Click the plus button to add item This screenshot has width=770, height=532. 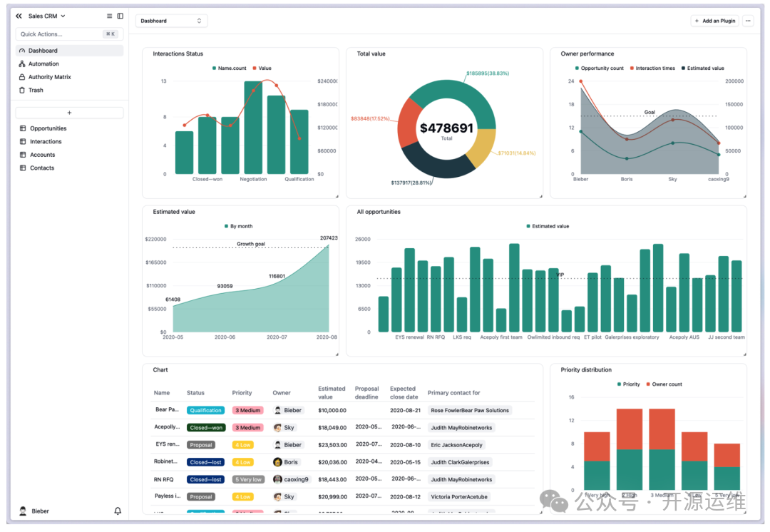[x=69, y=113]
